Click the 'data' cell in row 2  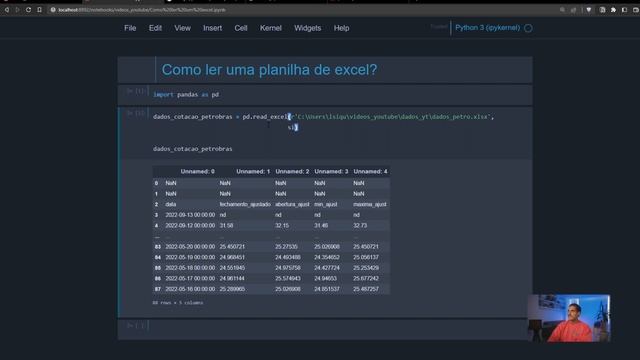(171, 204)
